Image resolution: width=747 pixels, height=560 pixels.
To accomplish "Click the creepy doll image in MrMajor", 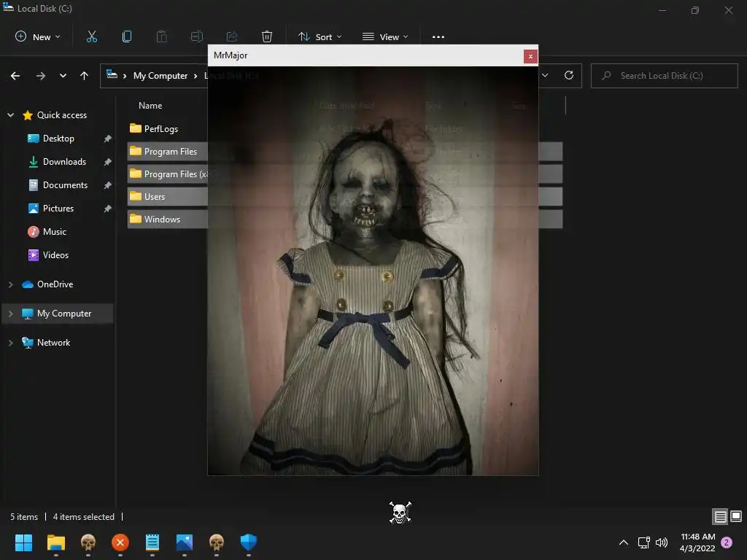I will [373, 271].
